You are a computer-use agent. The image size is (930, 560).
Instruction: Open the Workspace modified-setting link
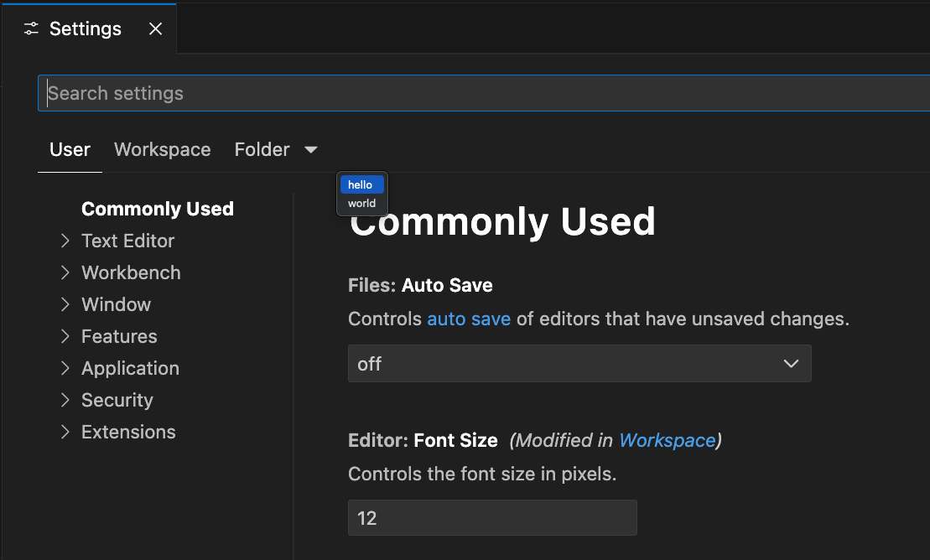click(667, 440)
